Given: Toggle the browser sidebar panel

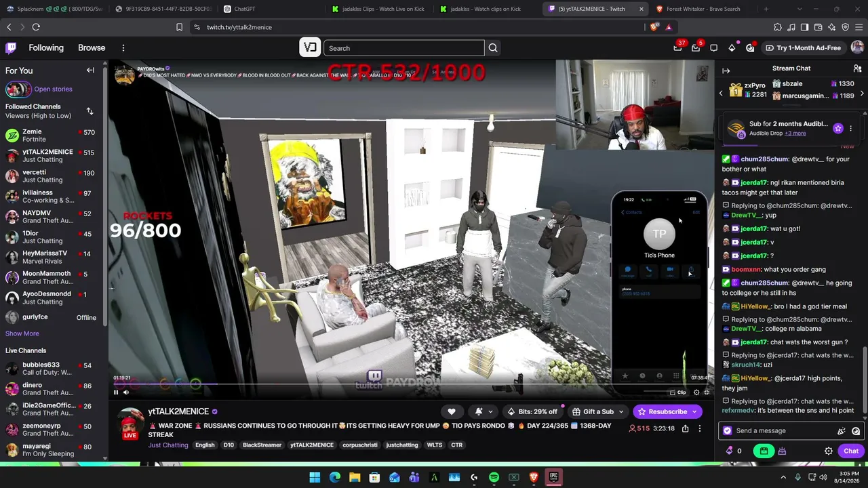Looking at the screenshot, I should tap(805, 27).
